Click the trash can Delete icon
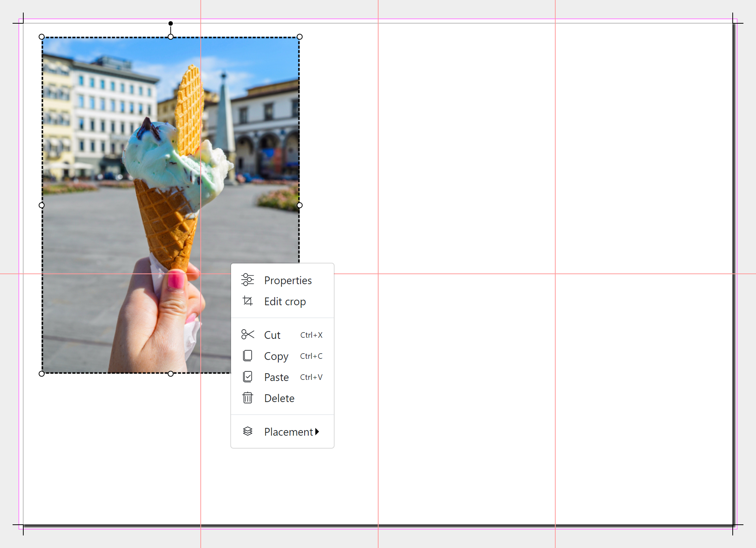Screen dimensions: 756x548 (x=247, y=398)
